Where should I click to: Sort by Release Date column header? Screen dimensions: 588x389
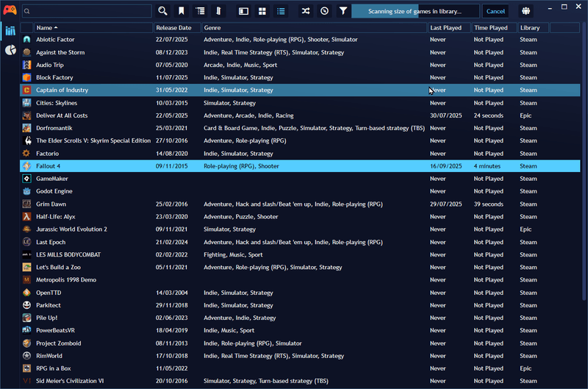(176, 28)
